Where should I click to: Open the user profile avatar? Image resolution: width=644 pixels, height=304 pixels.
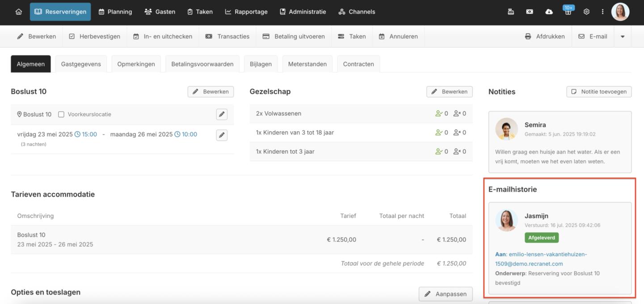(620, 12)
